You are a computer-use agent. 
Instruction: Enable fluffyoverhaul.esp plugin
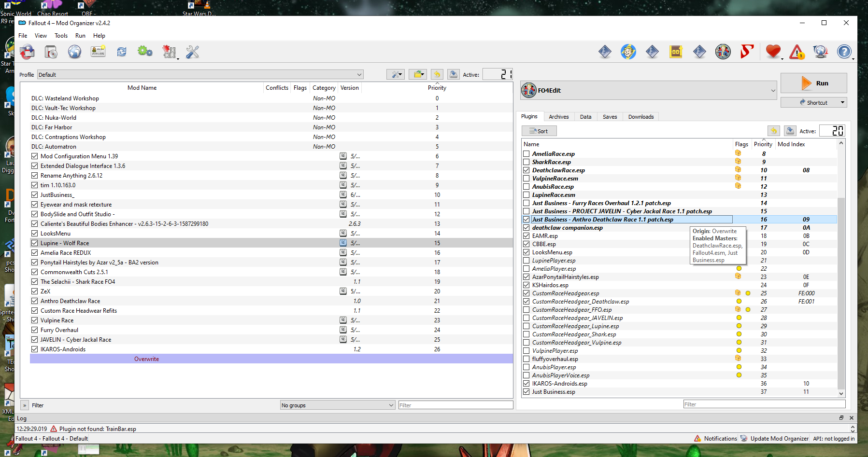click(526, 359)
